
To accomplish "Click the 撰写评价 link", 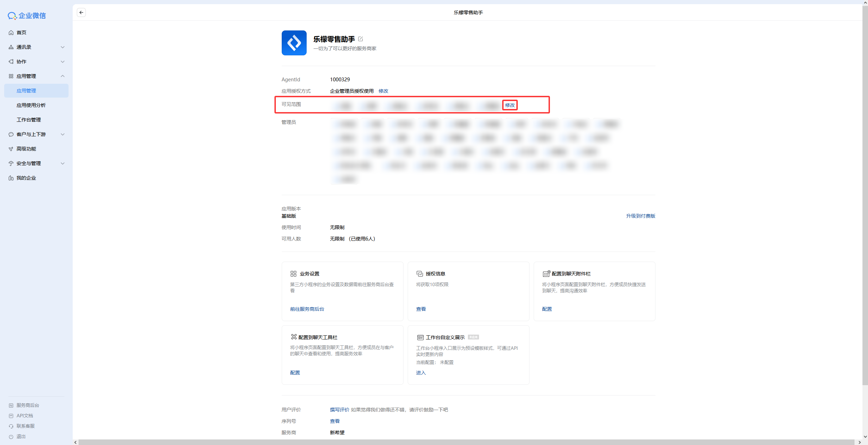I will tap(340, 410).
